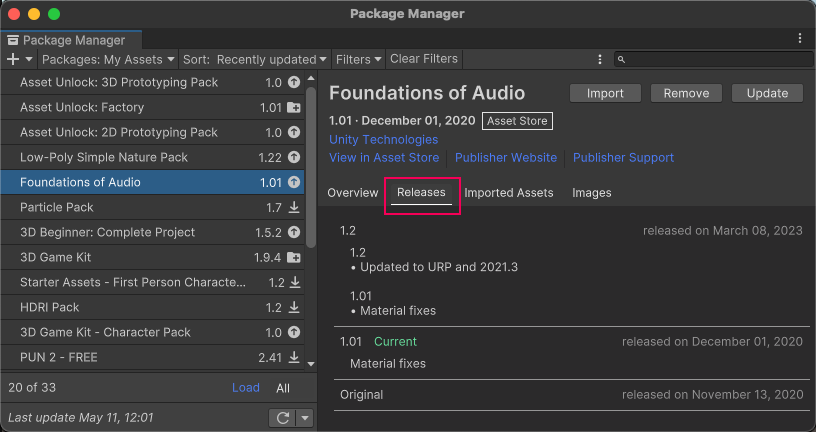Select Asset Unlock: 2D Prototyping Pack
This screenshot has width=816, height=432.
152,132
